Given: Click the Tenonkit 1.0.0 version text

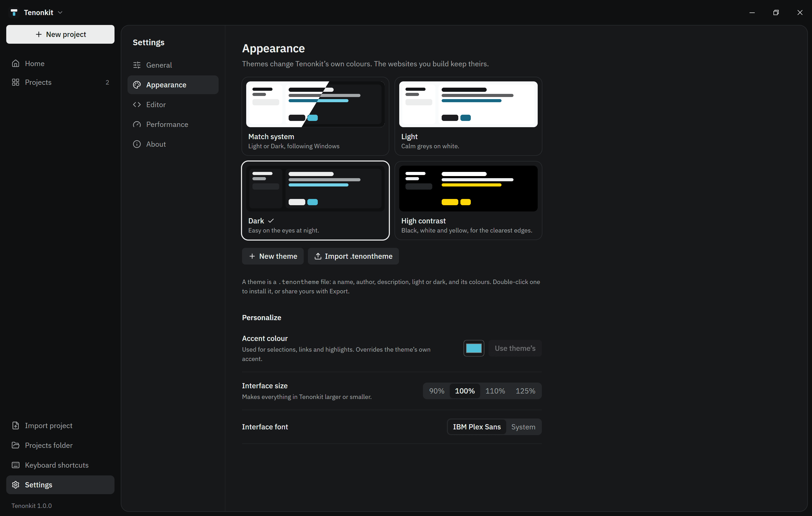Looking at the screenshot, I should (32, 506).
